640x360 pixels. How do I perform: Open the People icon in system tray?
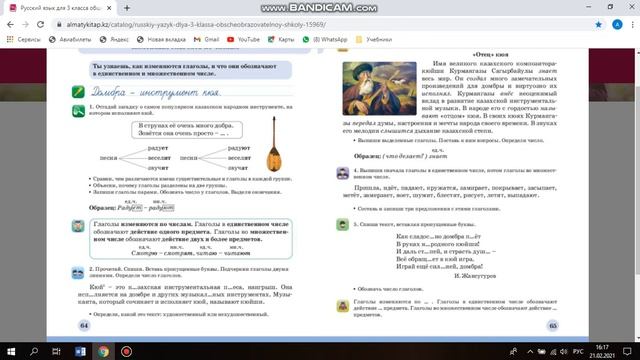(x=513, y=351)
